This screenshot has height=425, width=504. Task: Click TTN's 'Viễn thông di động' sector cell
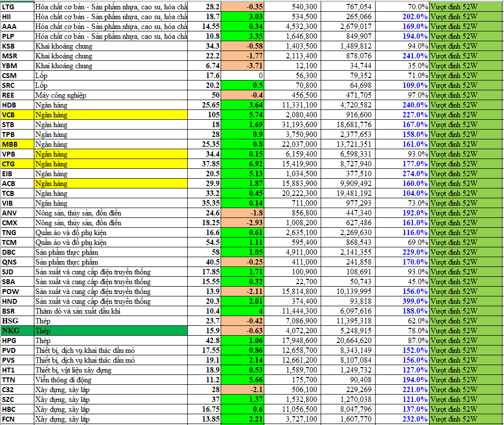(110, 380)
